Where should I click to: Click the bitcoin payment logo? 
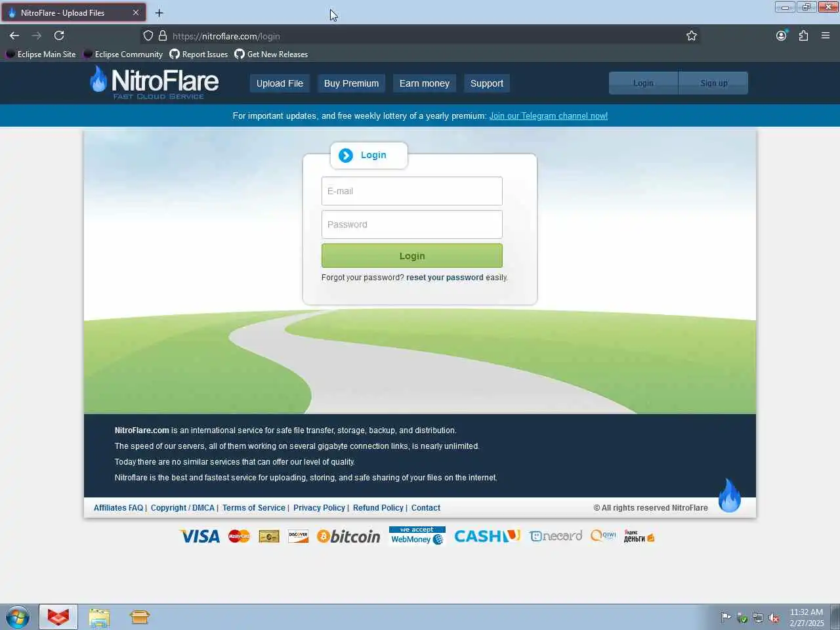click(x=348, y=536)
